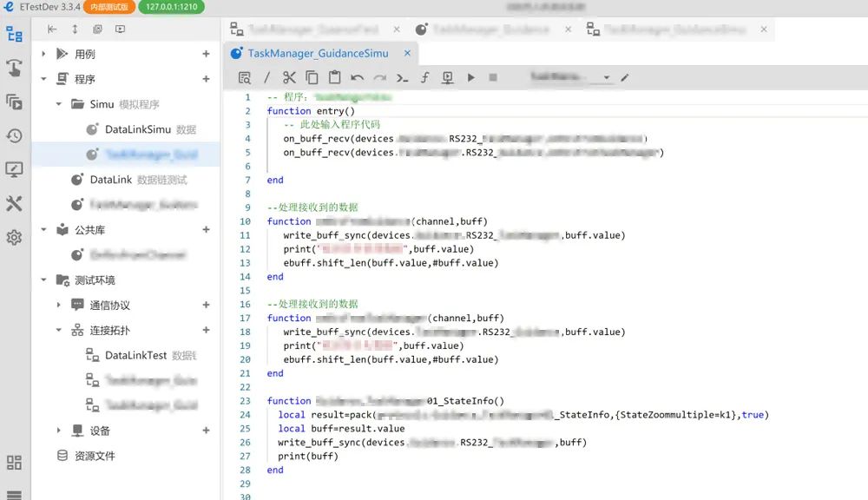
Task: Select the Simu 模拟程序 folder
Action: 126,104
